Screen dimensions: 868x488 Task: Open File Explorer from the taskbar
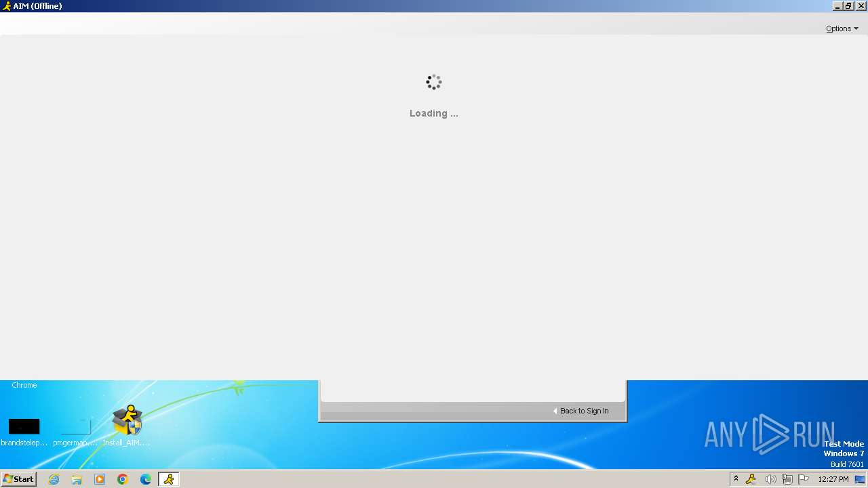77,479
